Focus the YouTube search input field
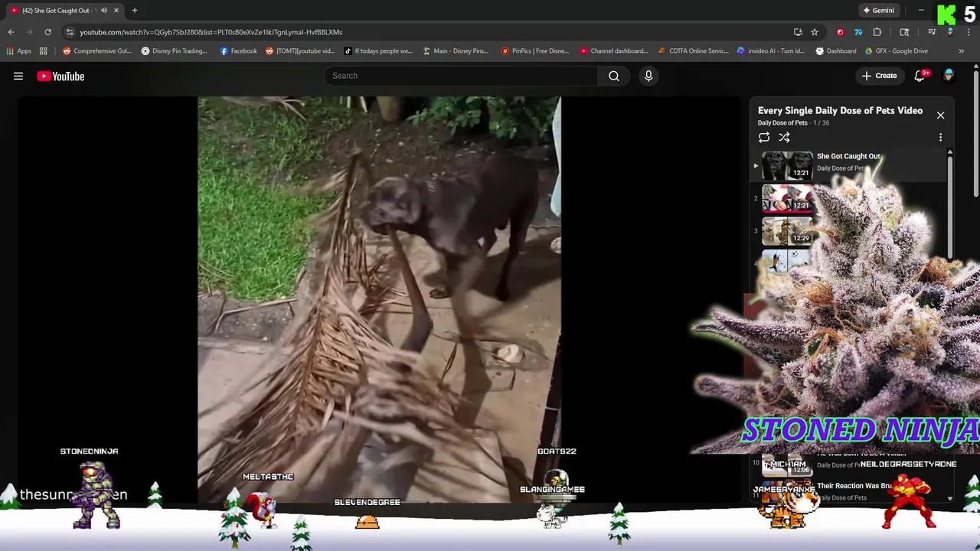The width and height of the screenshot is (980, 551). [x=462, y=76]
